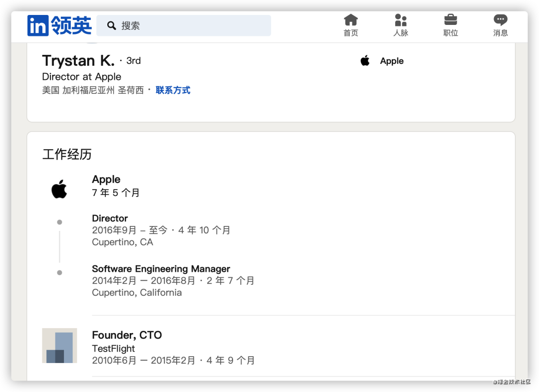Screen dimensions: 539x392
Task: Open the TestFlight company name
Action: (x=113, y=349)
